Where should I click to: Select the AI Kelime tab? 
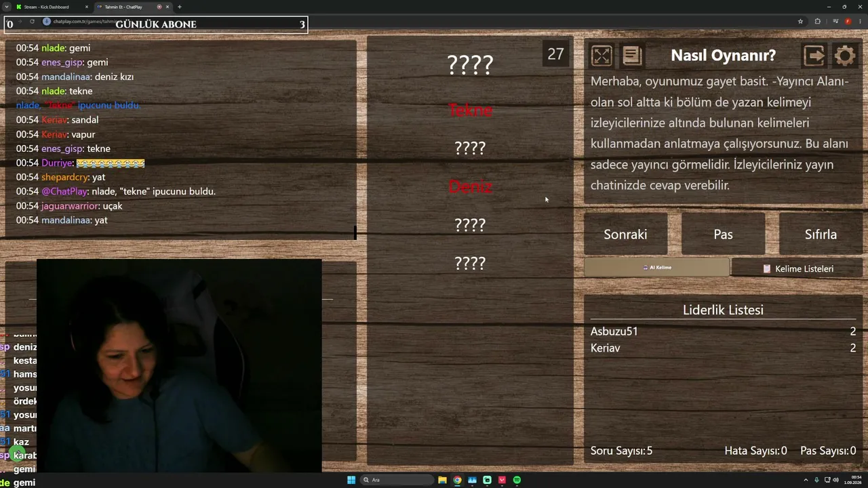point(656,268)
